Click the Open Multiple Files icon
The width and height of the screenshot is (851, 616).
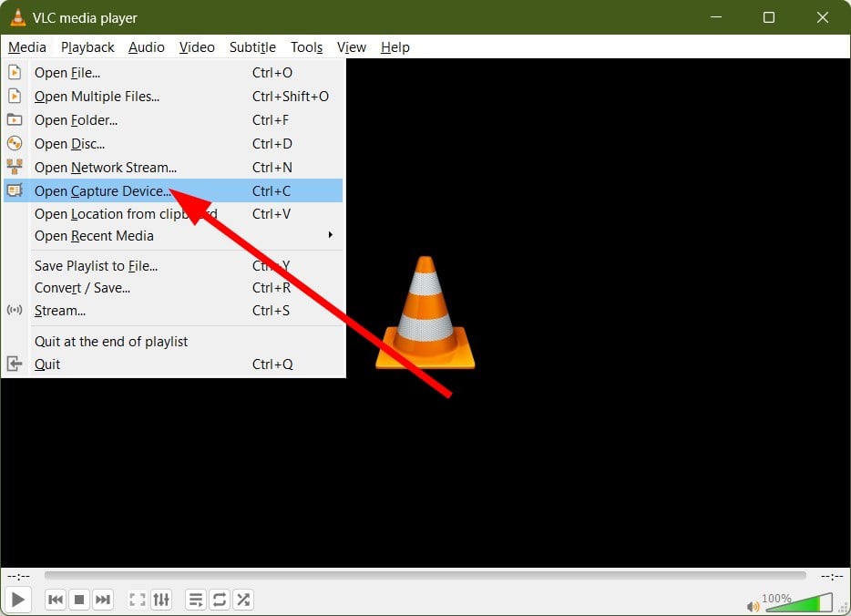pyautogui.click(x=15, y=96)
